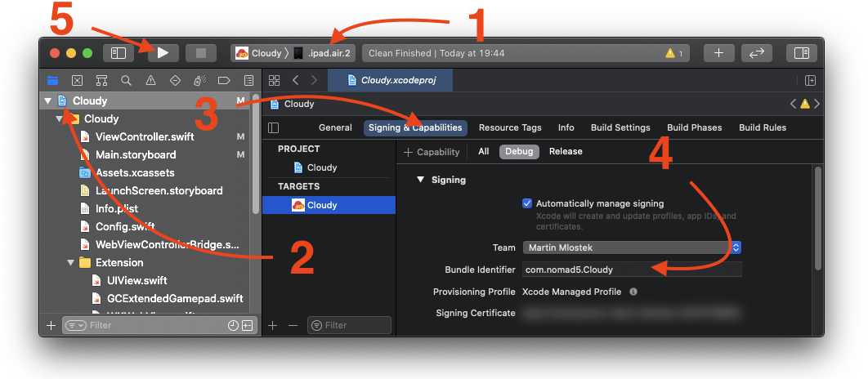Screen dimensions: 868x379
Task: Go forward in editor history
Action: [315, 81]
